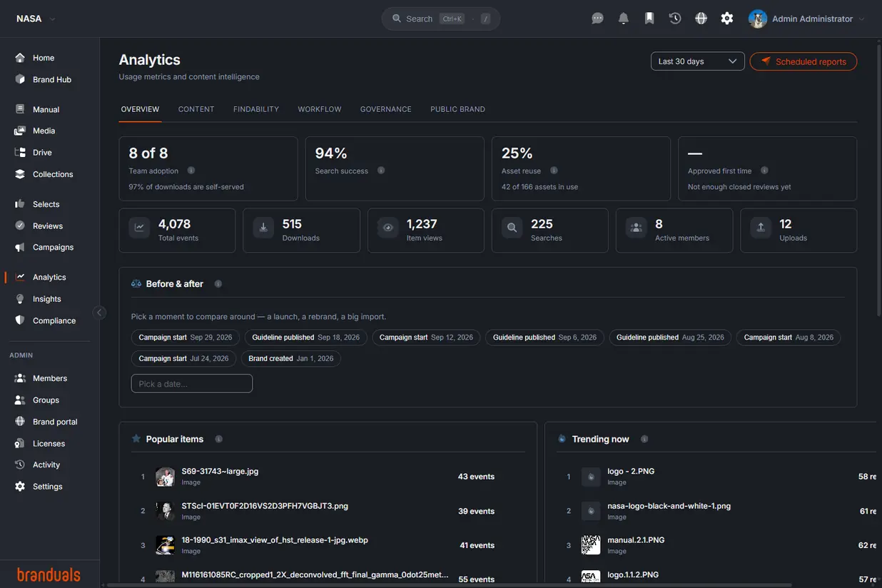Open Members admin page
882x588 pixels.
pos(50,378)
